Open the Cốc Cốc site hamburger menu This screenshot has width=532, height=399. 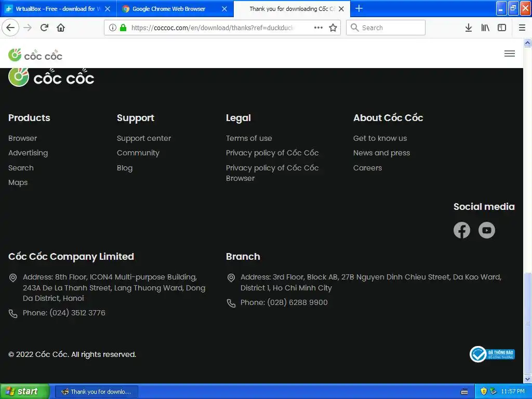[x=509, y=54]
